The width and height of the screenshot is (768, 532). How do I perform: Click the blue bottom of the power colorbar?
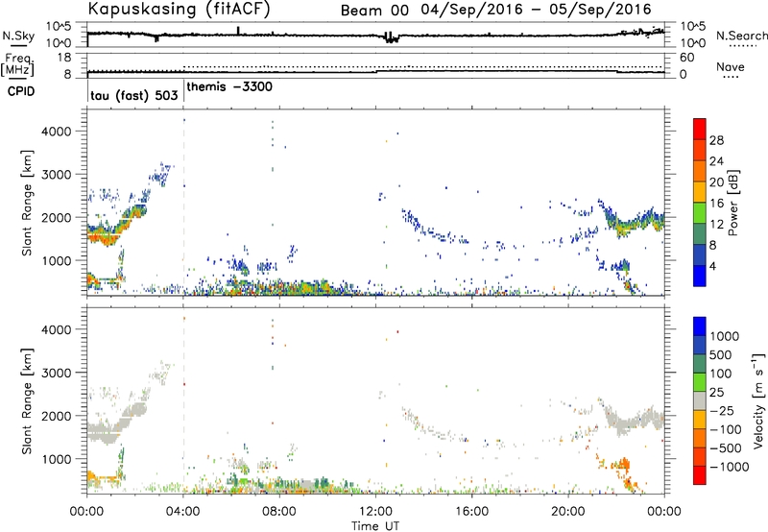point(700,276)
